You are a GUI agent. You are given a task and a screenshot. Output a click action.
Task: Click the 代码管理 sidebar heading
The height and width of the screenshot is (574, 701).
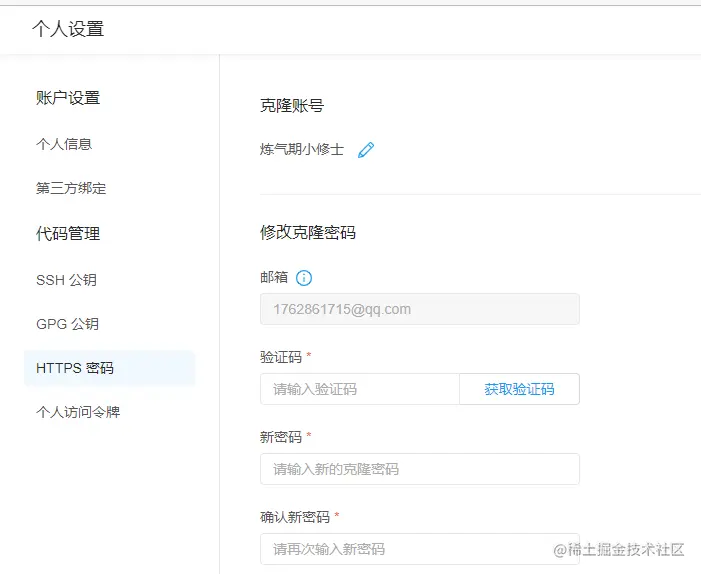68,233
